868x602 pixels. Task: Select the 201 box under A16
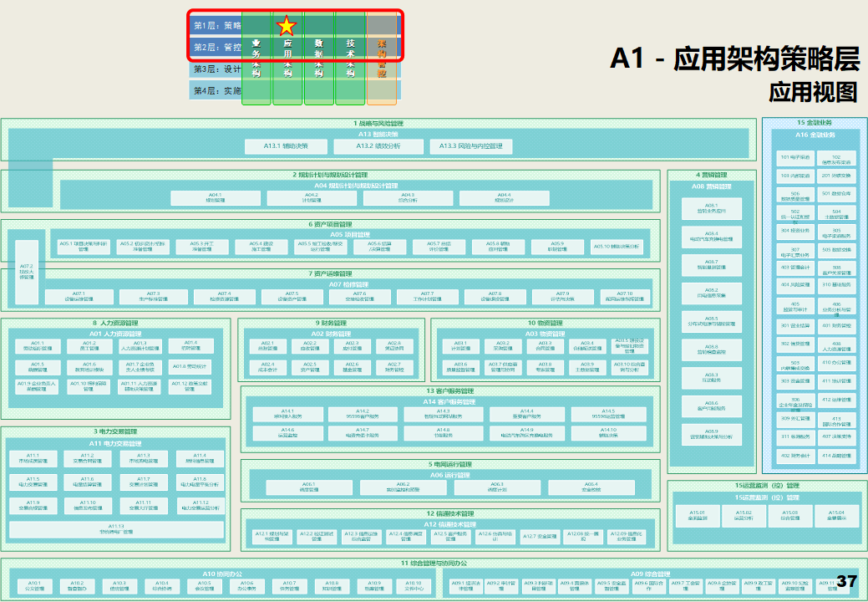point(836,176)
